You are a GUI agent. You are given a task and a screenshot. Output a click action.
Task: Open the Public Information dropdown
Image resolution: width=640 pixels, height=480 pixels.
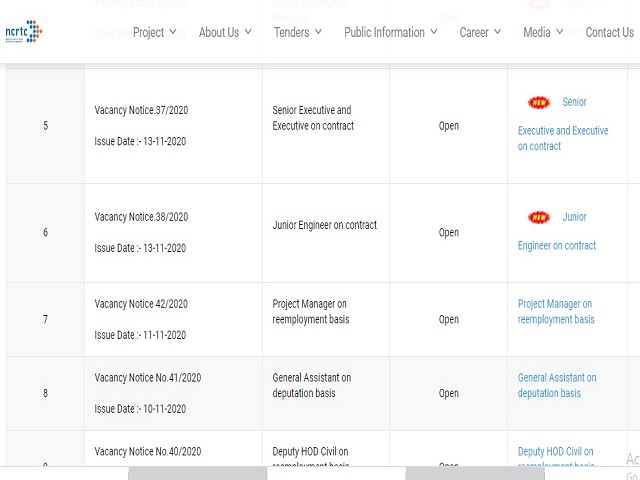[x=390, y=32]
